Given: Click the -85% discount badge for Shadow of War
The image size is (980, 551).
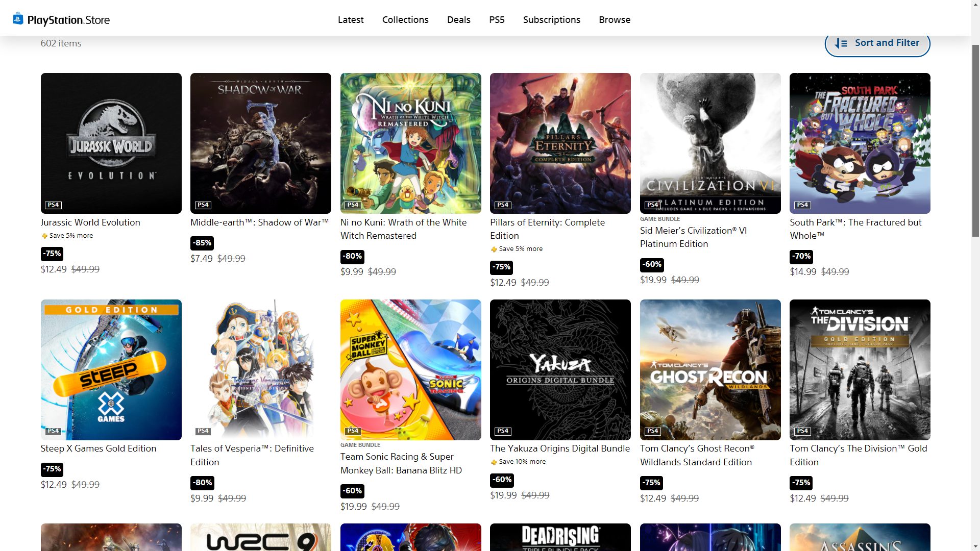Looking at the screenshot, I should tap(202, 243).
